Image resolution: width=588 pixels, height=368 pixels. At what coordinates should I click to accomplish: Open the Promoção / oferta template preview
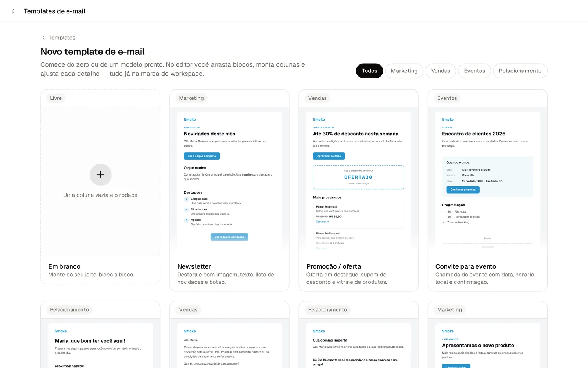click(x=358, y=181)
